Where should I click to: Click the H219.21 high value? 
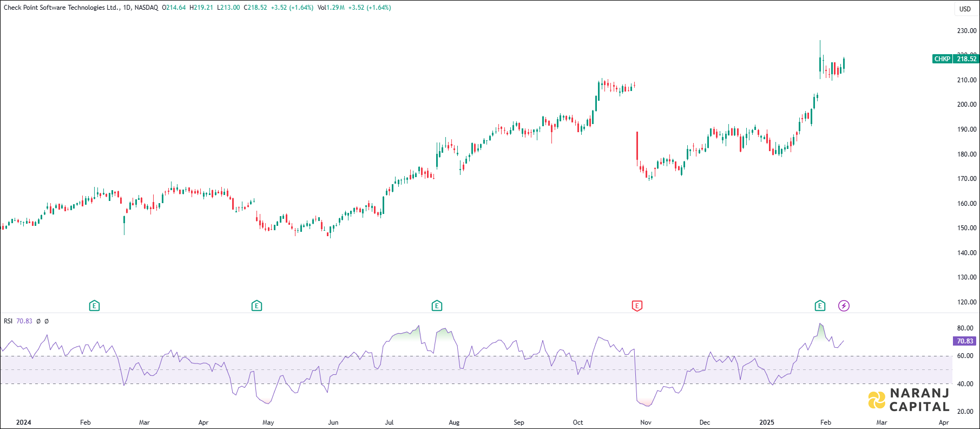pos(201,8)
